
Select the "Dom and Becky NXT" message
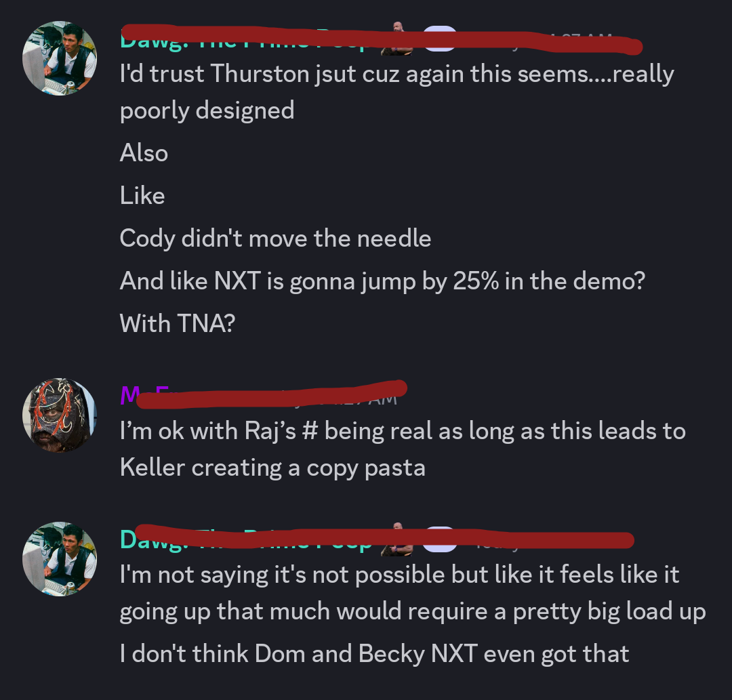(x=374, y=653)
